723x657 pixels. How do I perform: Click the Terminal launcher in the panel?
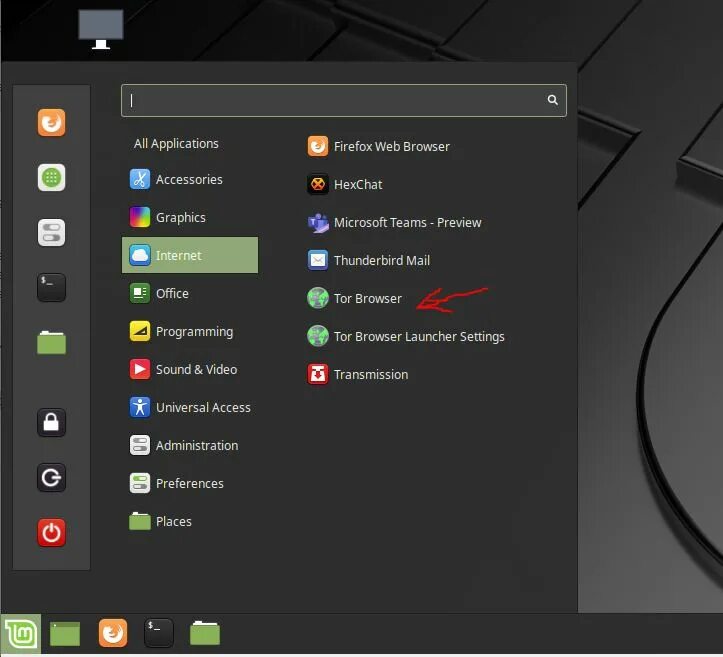159,633
